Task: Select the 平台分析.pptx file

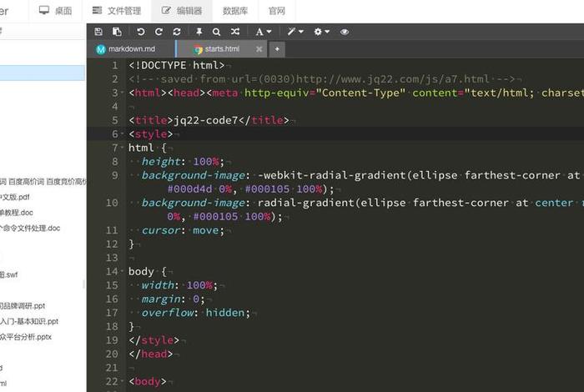Action: [26, 337]
